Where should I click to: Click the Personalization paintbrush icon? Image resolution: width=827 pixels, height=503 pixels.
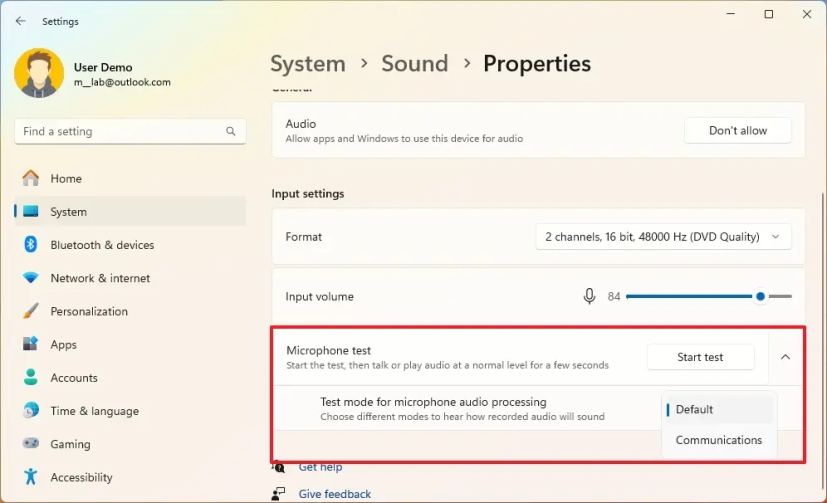[31, 311]
